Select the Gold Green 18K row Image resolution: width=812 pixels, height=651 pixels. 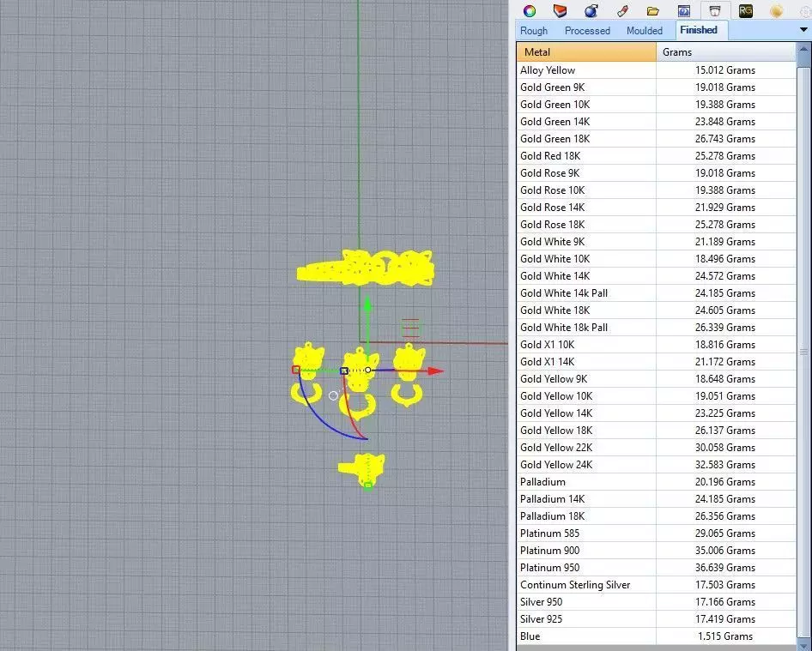[656, 139]
